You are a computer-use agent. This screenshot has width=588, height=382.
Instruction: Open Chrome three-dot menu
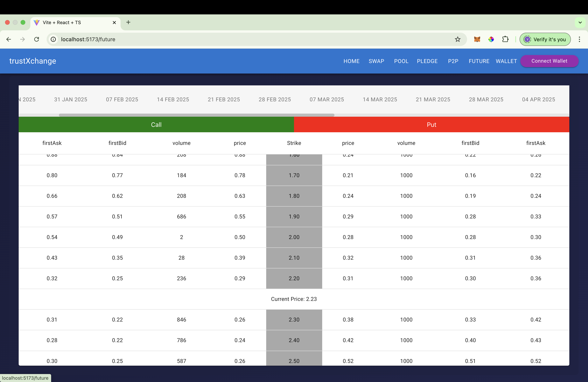click(579, 39)
